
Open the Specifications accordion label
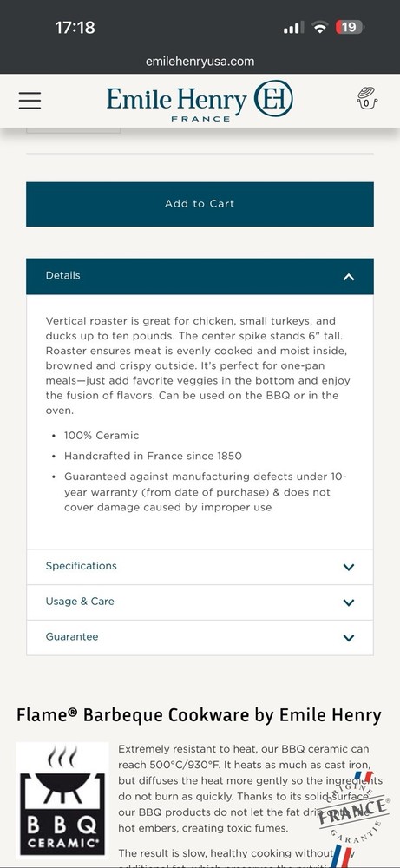coord(82,566)
